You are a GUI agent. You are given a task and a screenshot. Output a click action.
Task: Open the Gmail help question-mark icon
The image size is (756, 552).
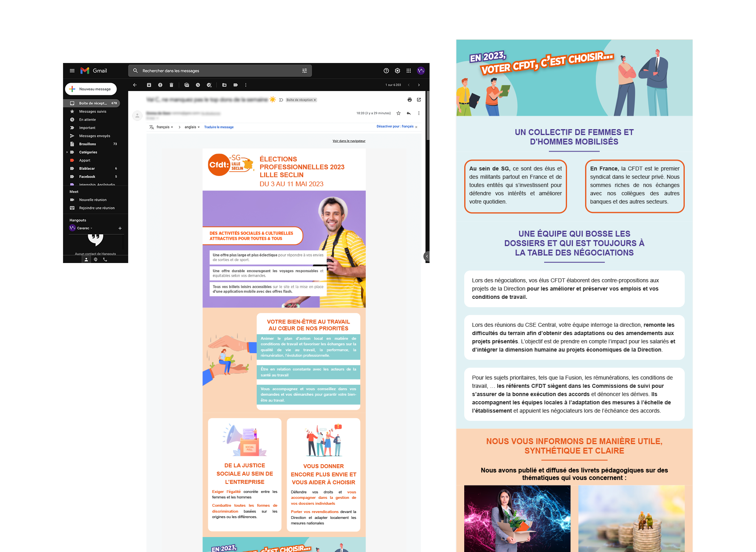386,71
